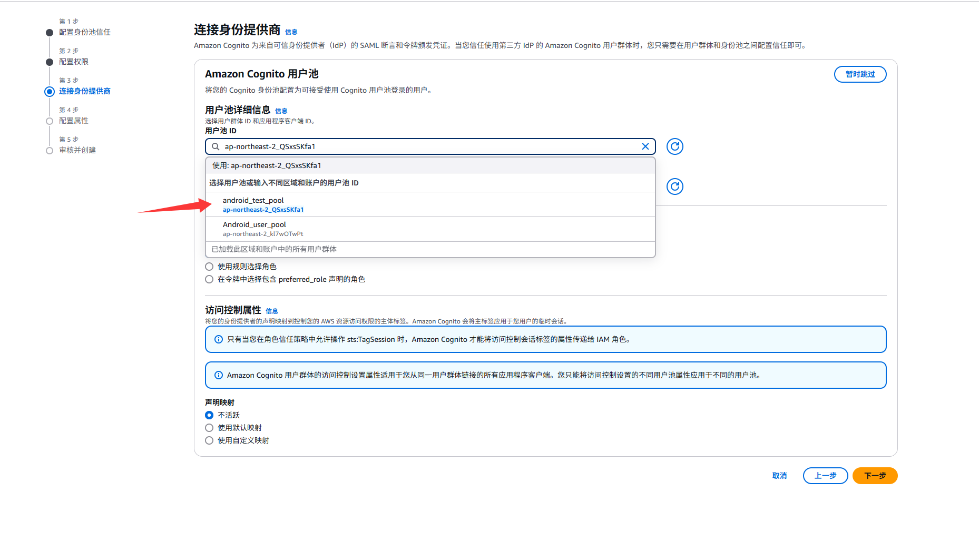The image size is (979, 560).
Task: Select 使用规则选择角色 radio option
Action: 209,267
